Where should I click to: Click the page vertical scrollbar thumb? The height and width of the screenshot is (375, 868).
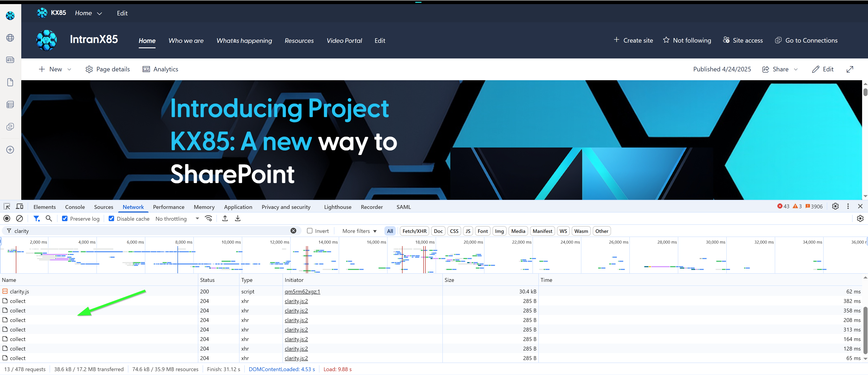[x=865, y=92]
